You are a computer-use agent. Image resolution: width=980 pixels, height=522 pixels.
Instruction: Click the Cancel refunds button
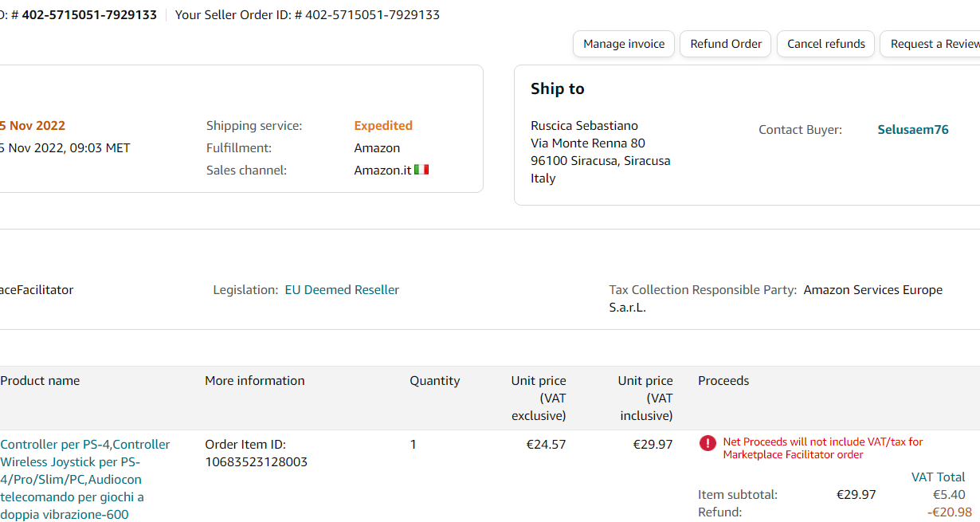(x=826, y=44)
